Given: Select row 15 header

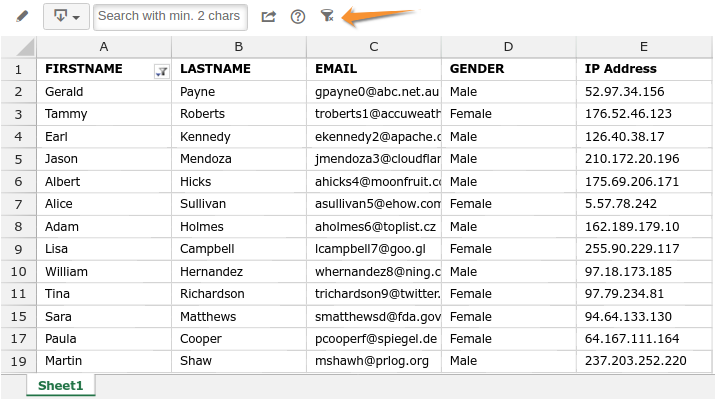Looking at the screenshot, I should [x=18, y=316].
